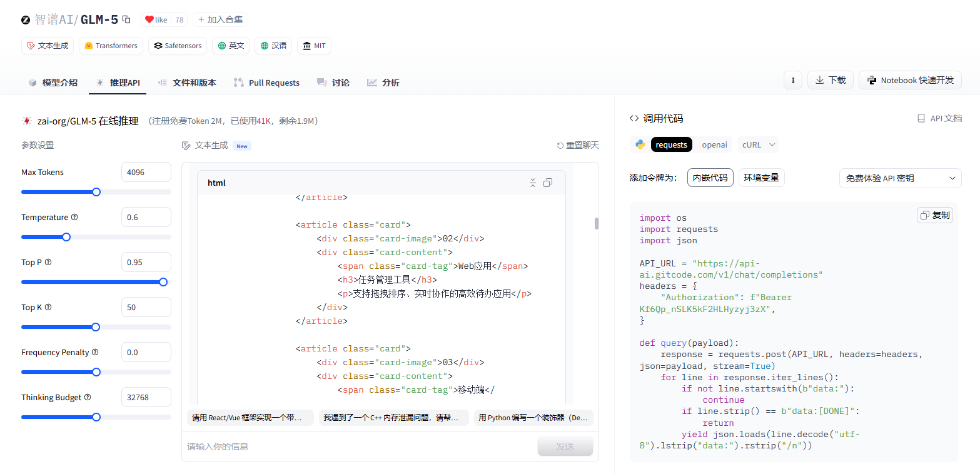This screenshot has height=474, width=980.
Task: Click Top K help question icon
Action: [48, 307]
